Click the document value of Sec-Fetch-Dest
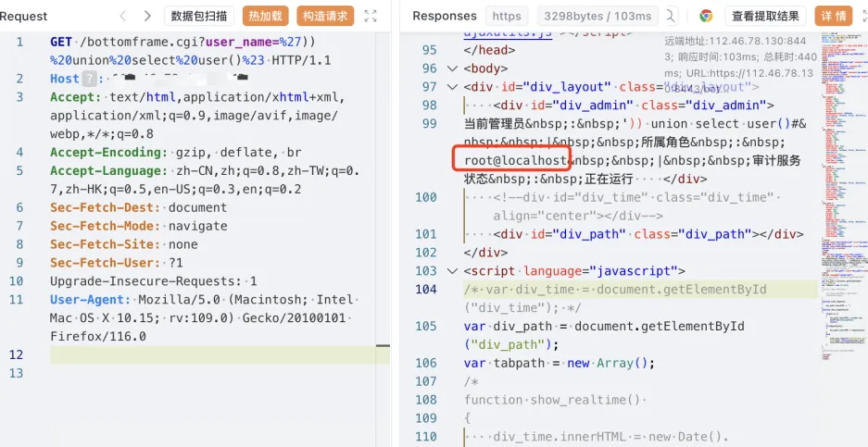868x447 pixels. 197,207
